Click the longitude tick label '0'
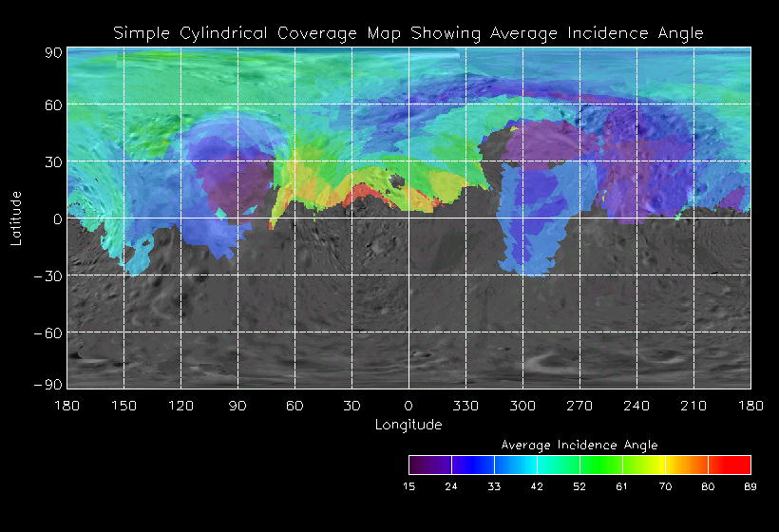 tap(408, 406)
